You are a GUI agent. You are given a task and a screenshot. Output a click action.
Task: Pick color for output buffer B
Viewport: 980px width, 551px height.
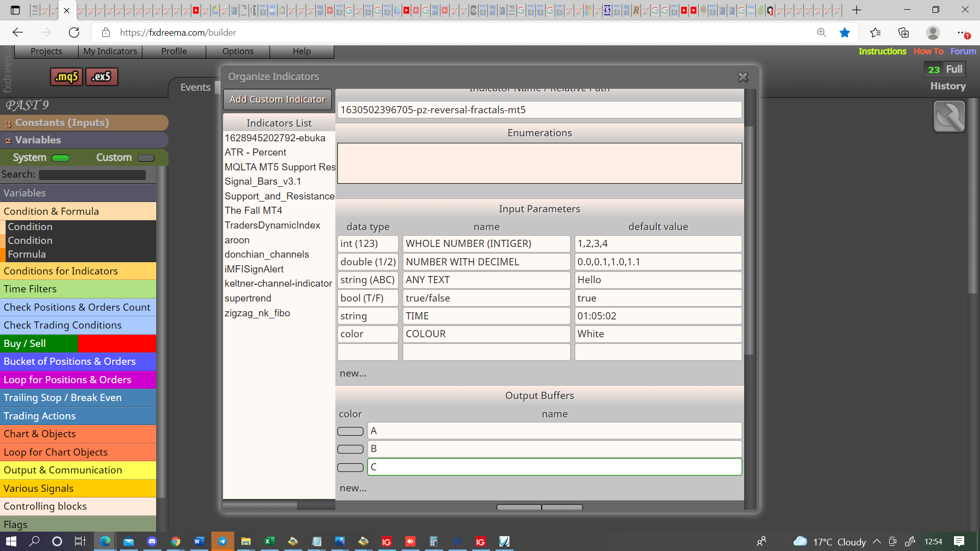coord(350,449)
